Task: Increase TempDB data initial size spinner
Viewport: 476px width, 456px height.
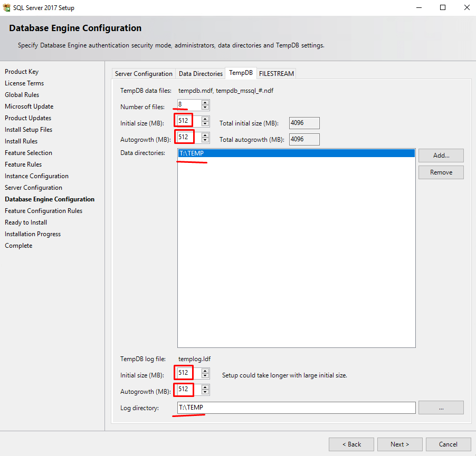Action: click(x=205, y=119)
